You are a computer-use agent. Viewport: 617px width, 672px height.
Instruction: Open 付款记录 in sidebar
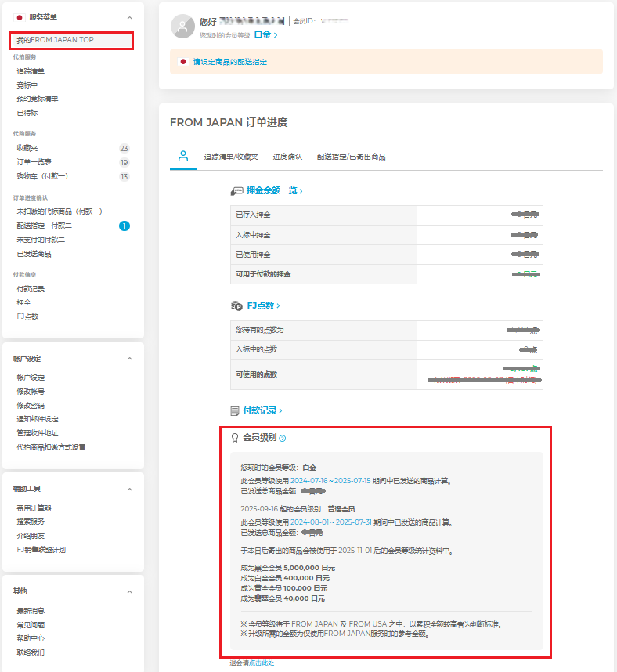pyautogui.click(x=31, y=289)
